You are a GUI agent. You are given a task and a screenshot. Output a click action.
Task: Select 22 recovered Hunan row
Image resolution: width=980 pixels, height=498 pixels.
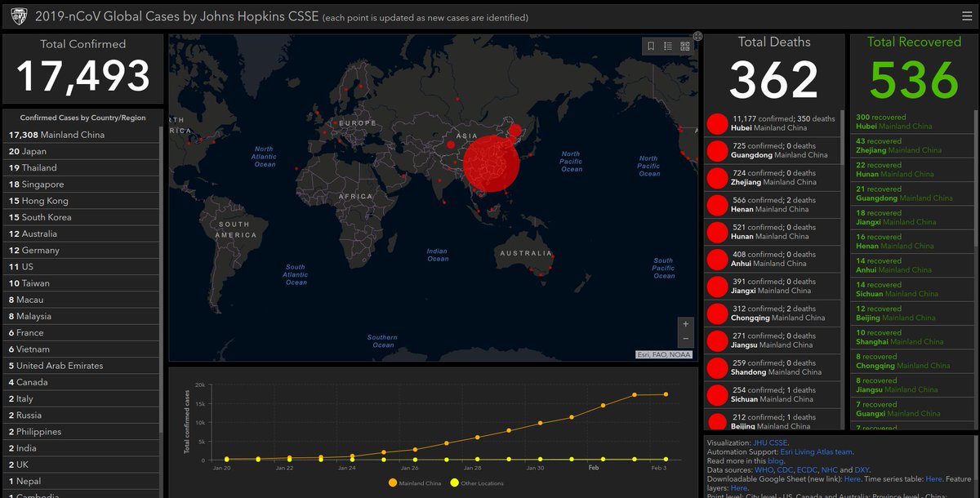[911, 169]
